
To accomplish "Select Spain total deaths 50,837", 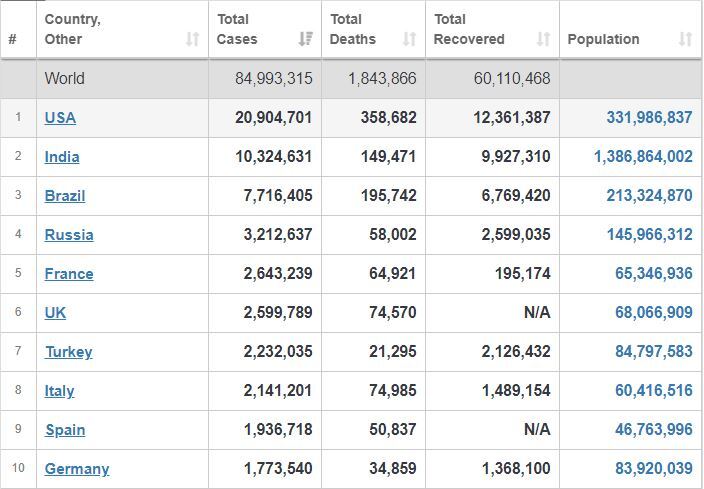I will tap(393, 430).
